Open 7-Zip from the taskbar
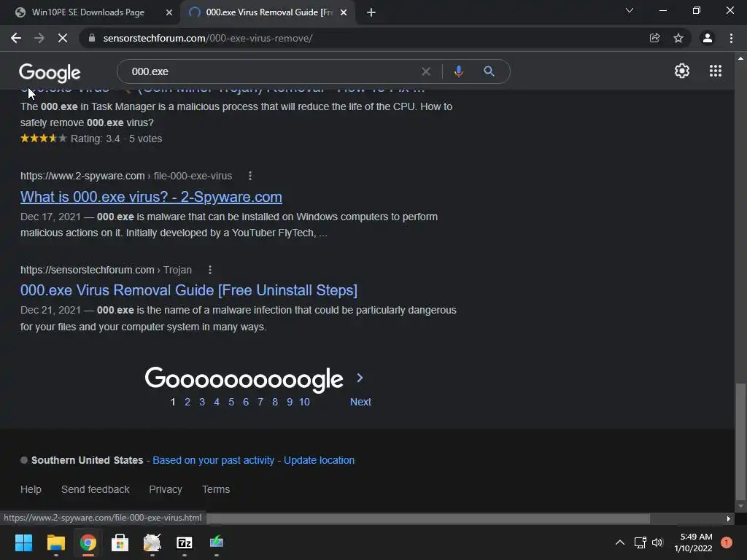 pos(185,542)
